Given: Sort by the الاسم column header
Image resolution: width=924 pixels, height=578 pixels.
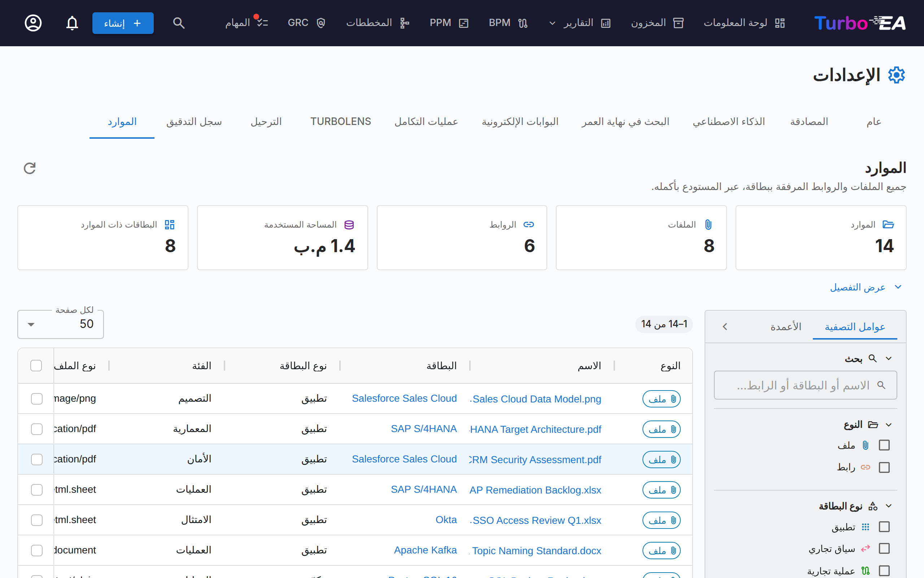Looking at the screenshot, I should coord(589,366).
